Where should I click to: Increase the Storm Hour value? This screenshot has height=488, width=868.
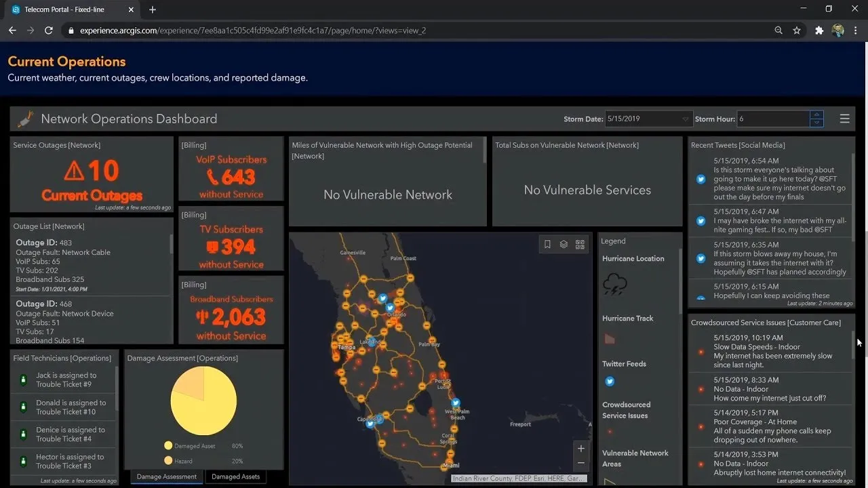pyautogui.click(x=817, y=115)
